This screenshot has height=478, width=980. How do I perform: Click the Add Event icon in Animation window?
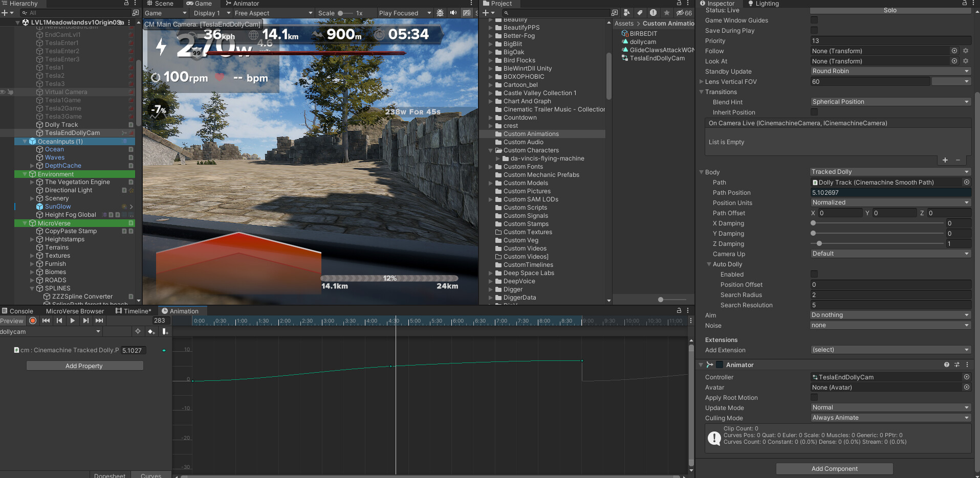[165, 331]
